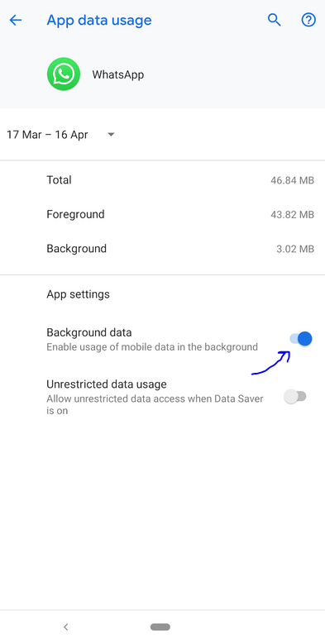Enable the Unrestricted data usage switch

[x=295, y=397]
